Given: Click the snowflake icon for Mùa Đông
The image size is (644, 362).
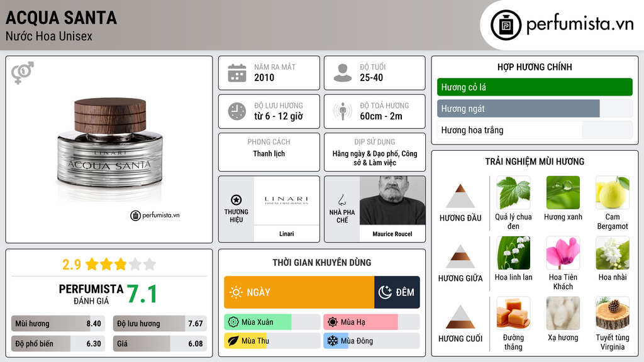Looking at the screenshot, I should [333, 341].
